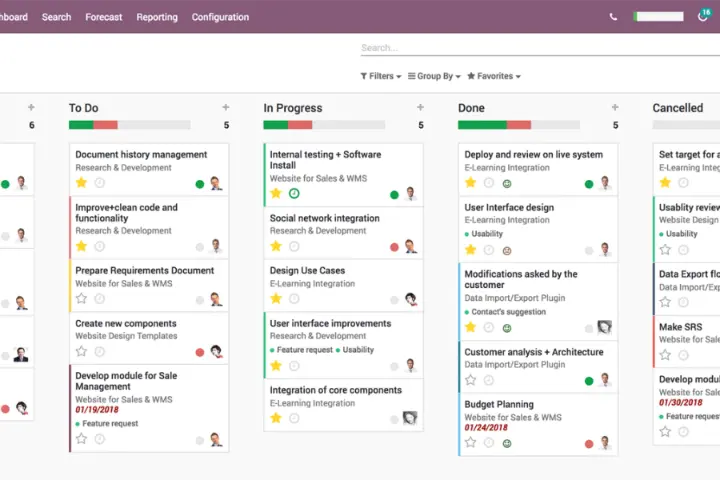
Task: Open the Group By dropdown
Action: click(435, 76)
